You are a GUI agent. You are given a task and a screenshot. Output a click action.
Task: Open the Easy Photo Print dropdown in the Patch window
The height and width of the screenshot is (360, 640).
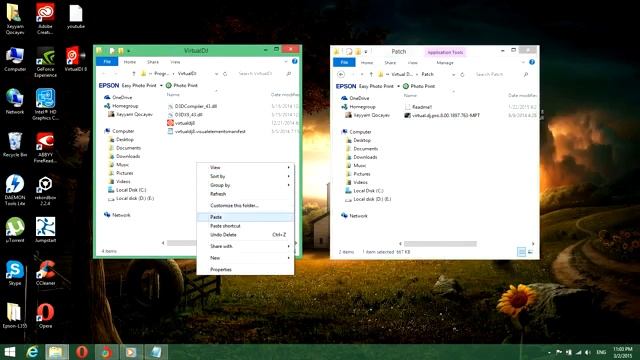click(x=398, y=86)
